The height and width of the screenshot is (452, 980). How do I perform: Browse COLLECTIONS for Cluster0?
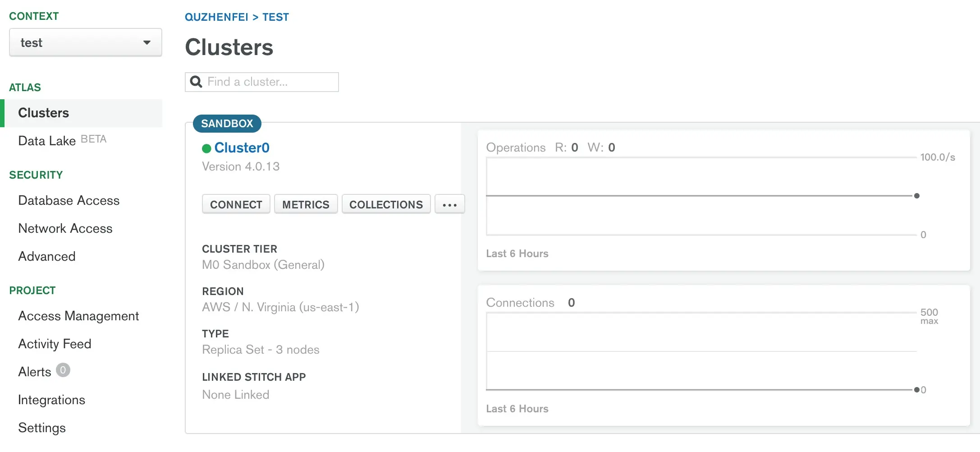[386, 205]
